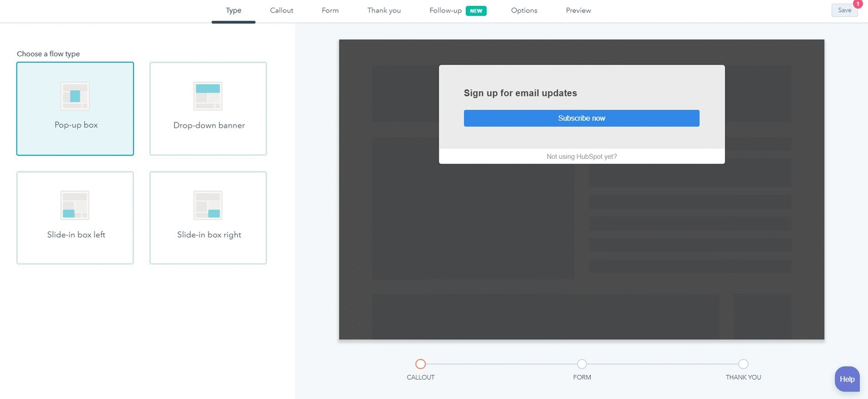
Task: Jump to the THANK YOU step marker
Action: coord(743,364)
